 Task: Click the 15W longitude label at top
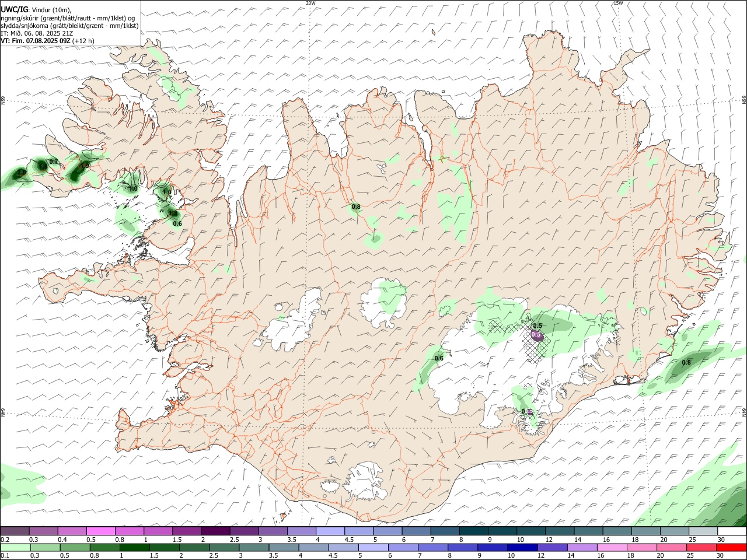618,3
